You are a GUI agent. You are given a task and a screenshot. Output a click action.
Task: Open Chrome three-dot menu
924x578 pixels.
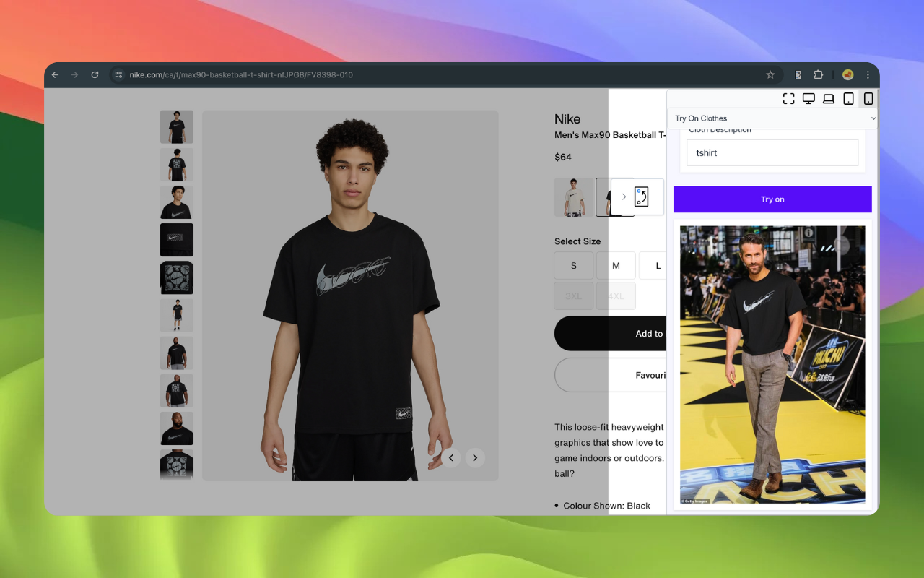[868, 74]
